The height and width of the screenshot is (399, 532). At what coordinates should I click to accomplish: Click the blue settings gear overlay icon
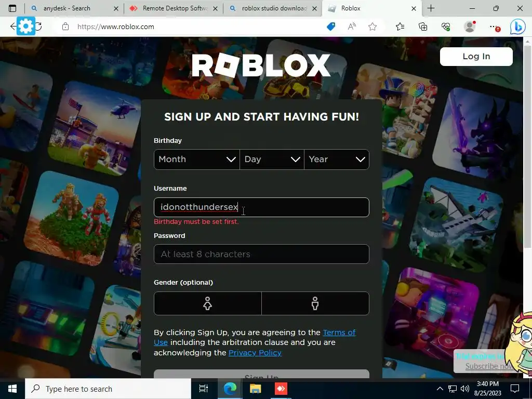point(26,26)
